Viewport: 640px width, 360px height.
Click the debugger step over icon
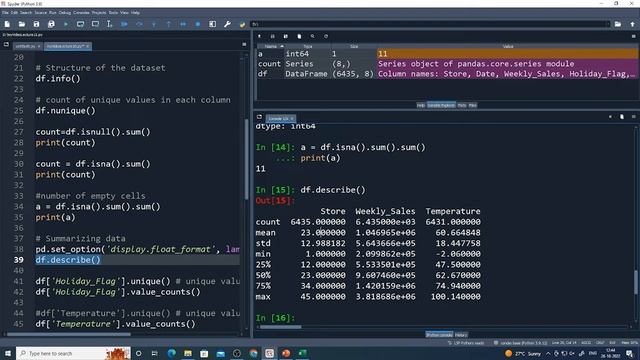[139, 24]
